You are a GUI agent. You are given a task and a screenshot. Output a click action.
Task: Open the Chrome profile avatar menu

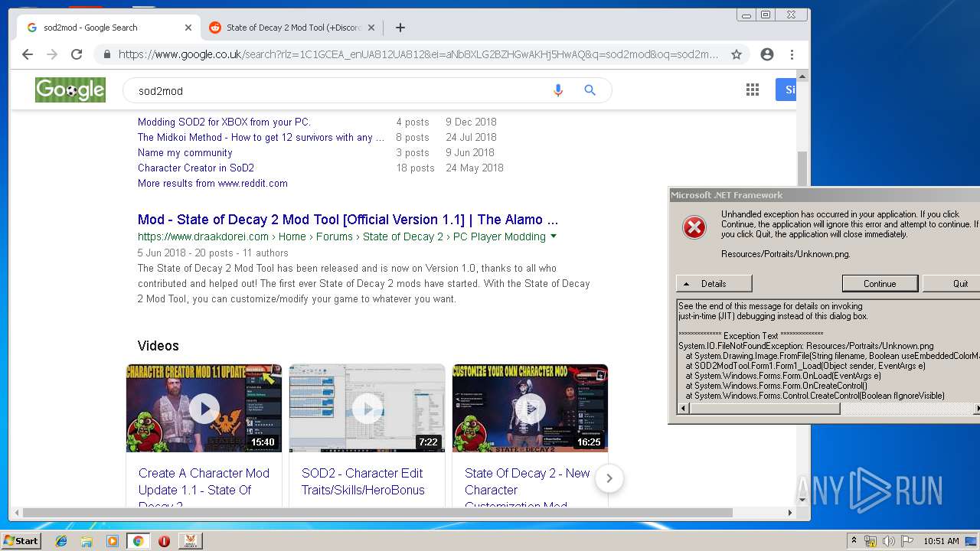pyautogui.click(x=767, y=54)
